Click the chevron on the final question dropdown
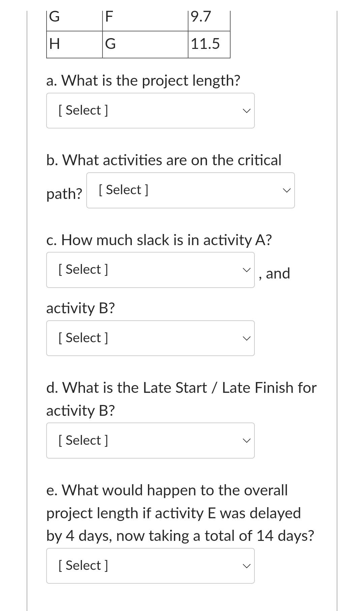364x611 pixels. [246, 565]
